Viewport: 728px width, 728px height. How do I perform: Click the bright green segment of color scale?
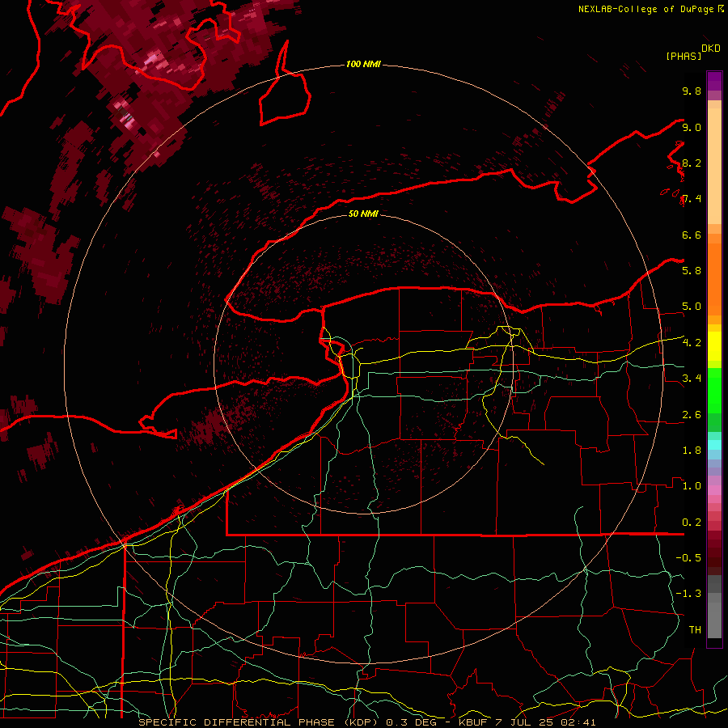coord(714,391)
